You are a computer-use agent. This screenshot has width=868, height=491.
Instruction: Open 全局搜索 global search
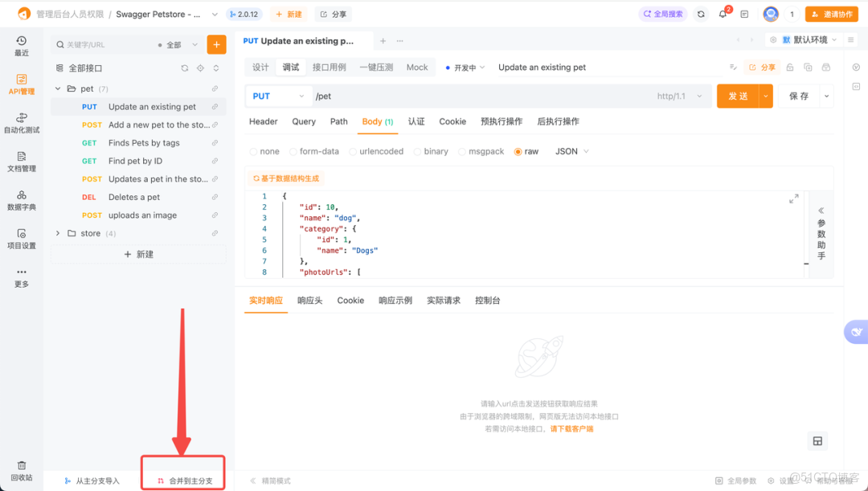pyautogui.click(x=662, y=14)
